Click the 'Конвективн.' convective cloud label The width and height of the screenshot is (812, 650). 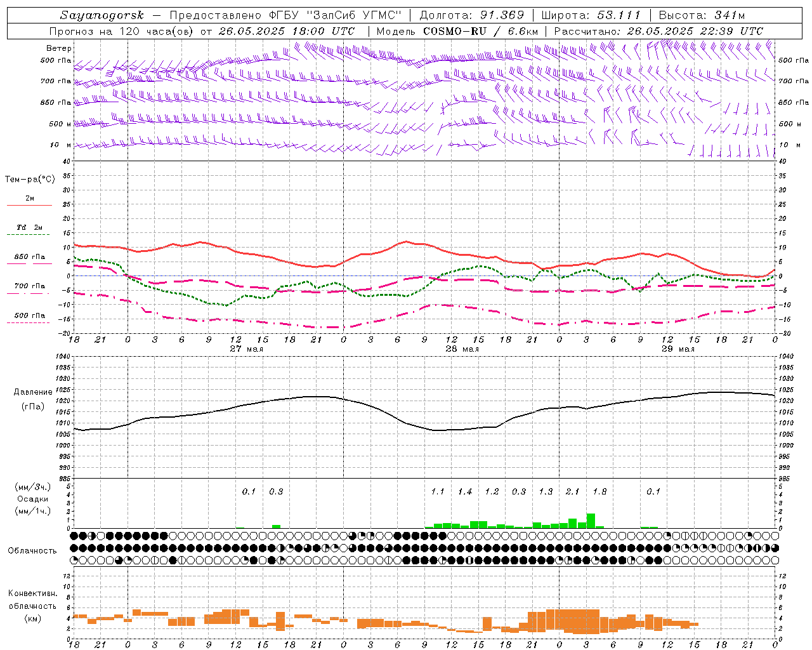tap(32, 594)
